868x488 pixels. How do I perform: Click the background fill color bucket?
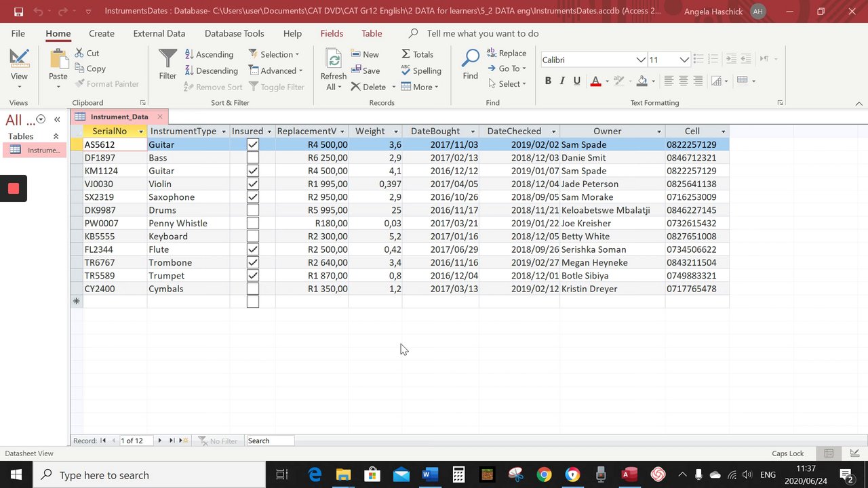(x=642, y=81)
